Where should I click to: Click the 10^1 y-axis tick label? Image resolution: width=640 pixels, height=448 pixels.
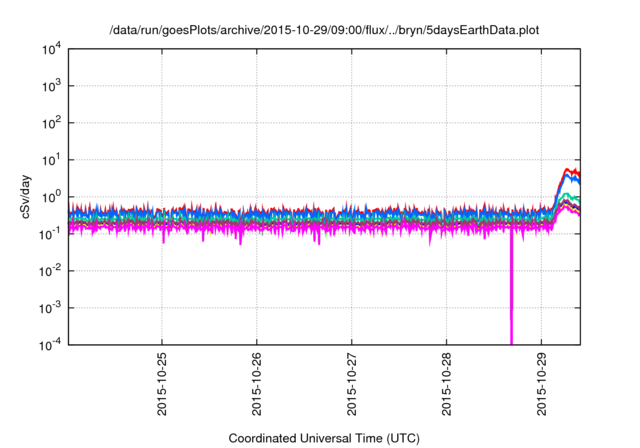pos(51,160)
